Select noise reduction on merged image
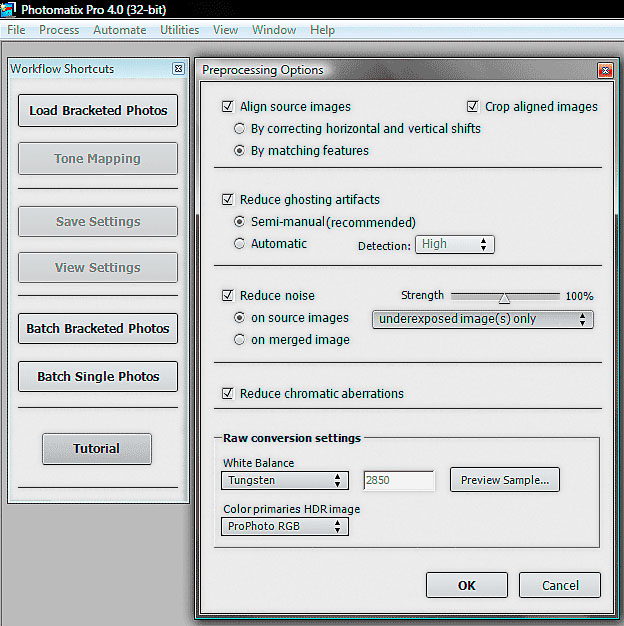Viewport: 624px width, 626px height. (x=240, y=340)
